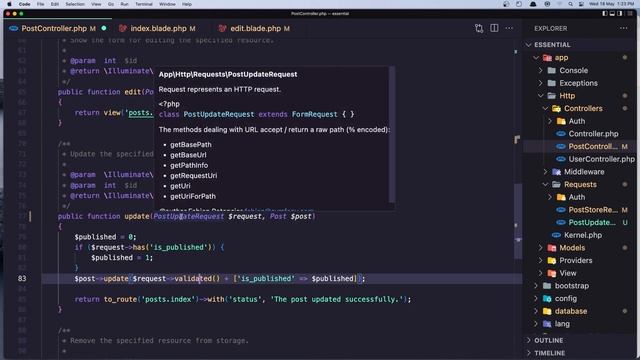
Task: Open the index.blade.php tab
Action: tap(162, 29)
